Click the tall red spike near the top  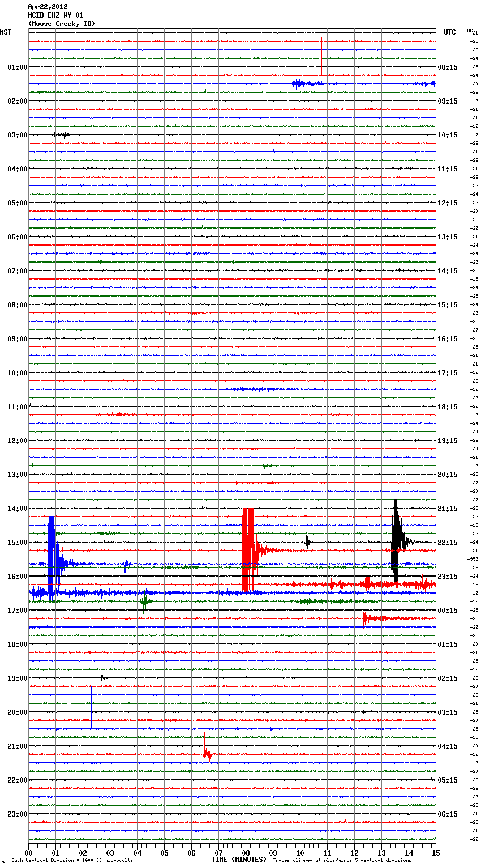click(321, 56)
